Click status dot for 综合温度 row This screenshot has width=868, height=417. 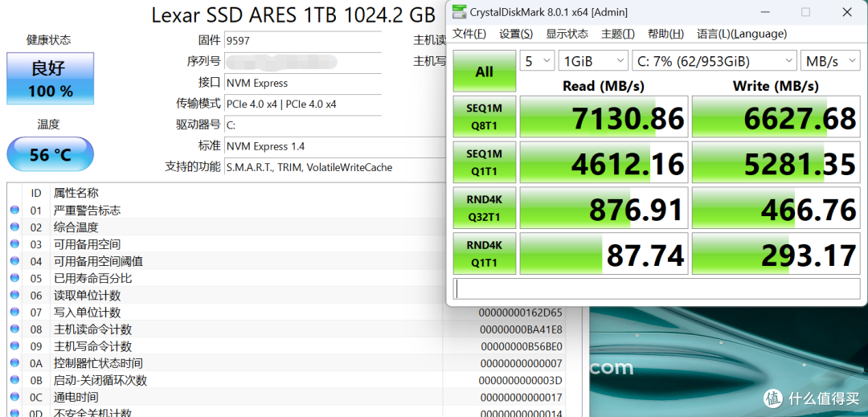[14, 227]
